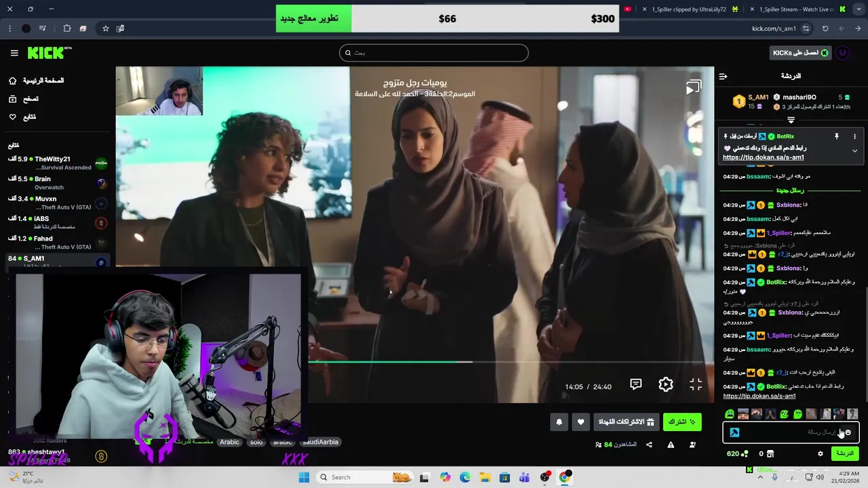
Task: Share the stream
Action: [649, 445]
